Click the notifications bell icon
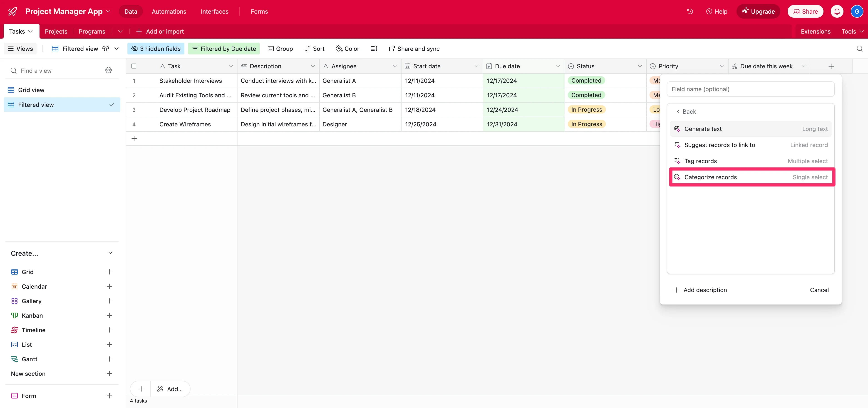868x408 pixels. (x=837, y=11)
